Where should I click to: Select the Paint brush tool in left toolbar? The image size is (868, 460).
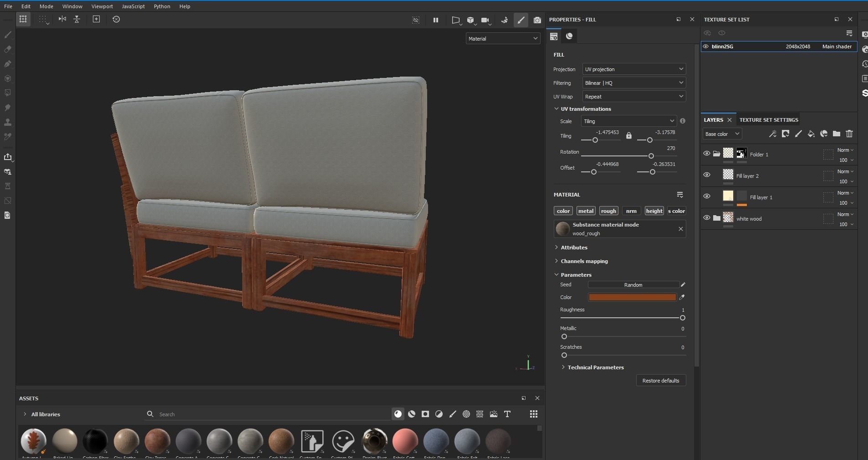coord(8,35)
